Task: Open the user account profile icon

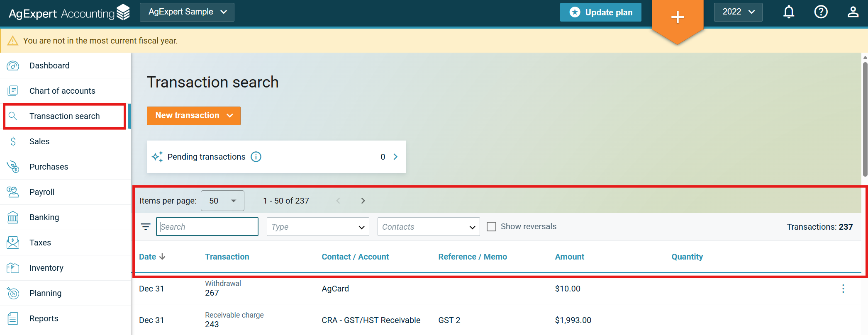Action: [853, 12]
